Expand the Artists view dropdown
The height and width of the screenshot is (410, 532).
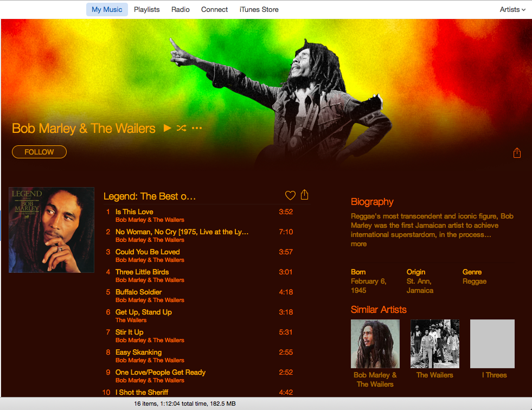coord(512,10)
